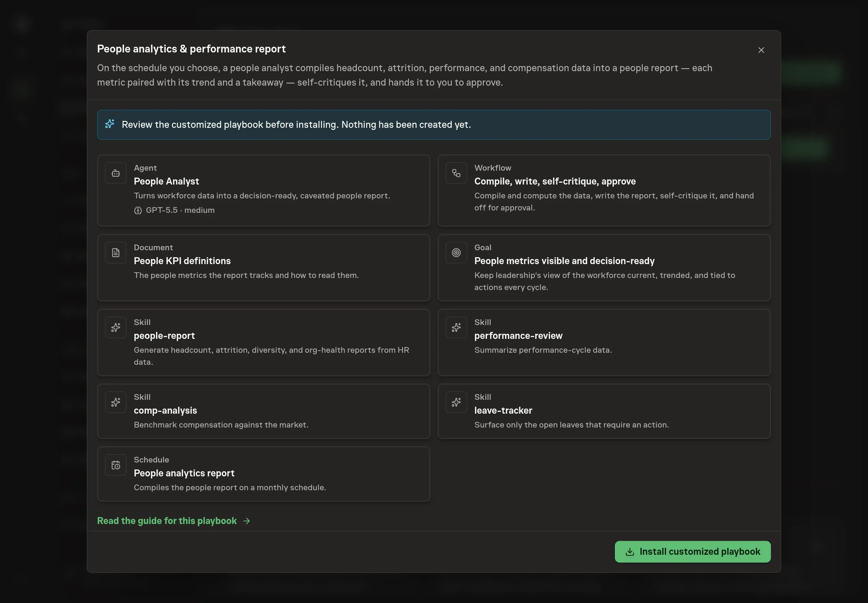The width and height of the screenshot is (868, 603).
Task: Click the Install customized playbook button
Action: click(x=692, y=552)
